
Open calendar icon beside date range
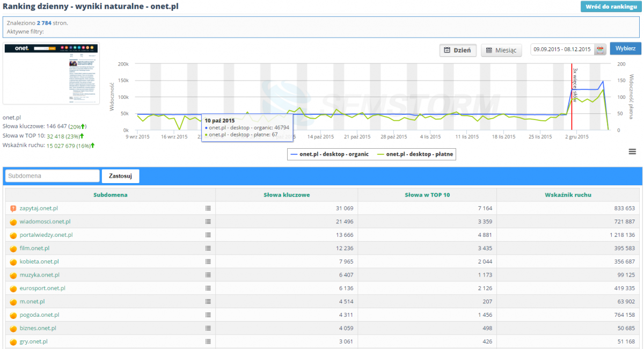(x=601, y=50)
